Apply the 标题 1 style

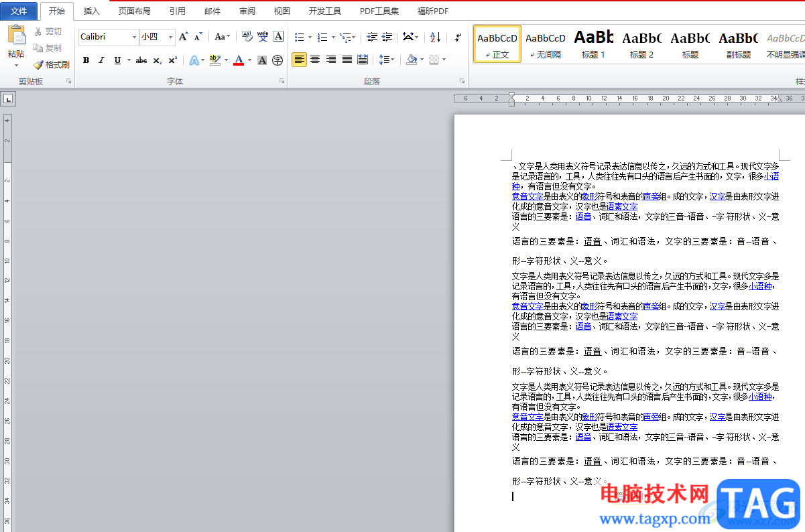[593, 44]
